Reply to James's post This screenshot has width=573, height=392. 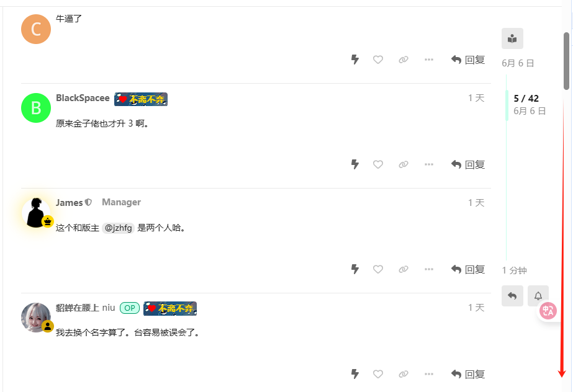tap(467, 269)
